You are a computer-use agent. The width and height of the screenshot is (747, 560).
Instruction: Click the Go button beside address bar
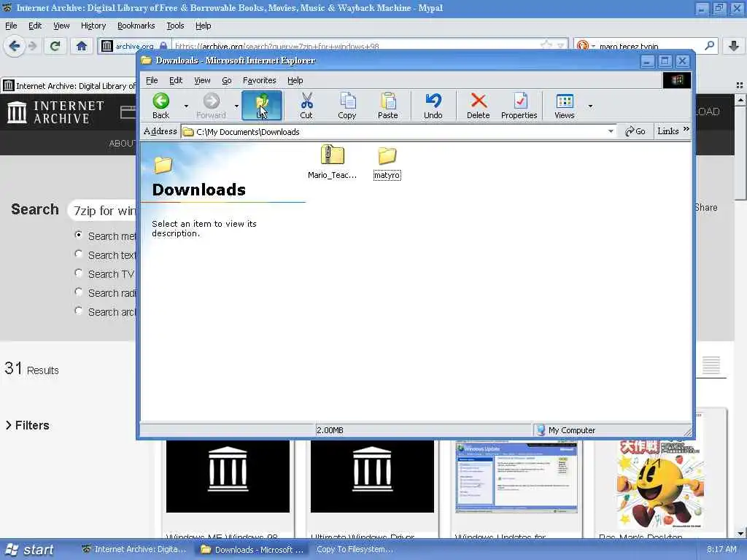tap(635, 131)
